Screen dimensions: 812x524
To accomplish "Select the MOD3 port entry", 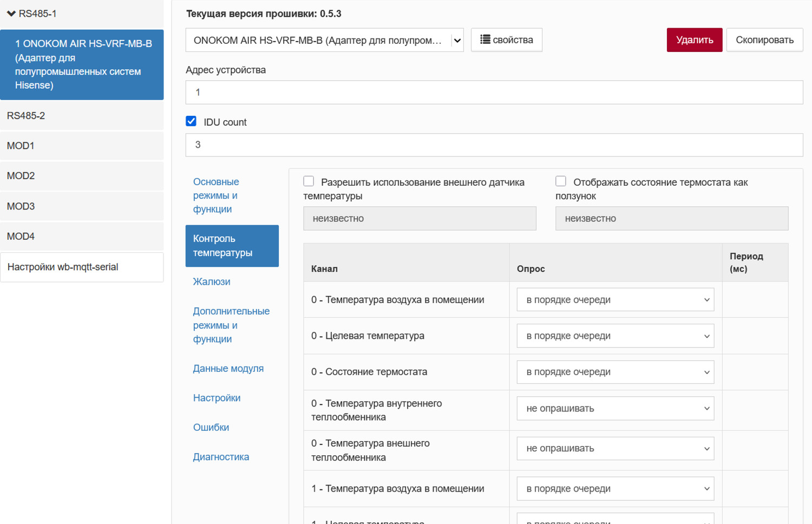I will click(x=21, y=206).
